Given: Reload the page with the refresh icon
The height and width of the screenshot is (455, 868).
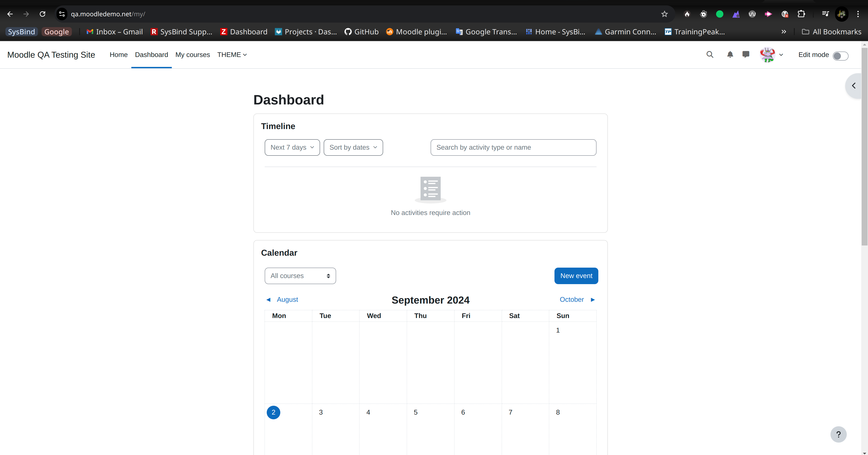Looking at the screenshot, I should [42, 14].
